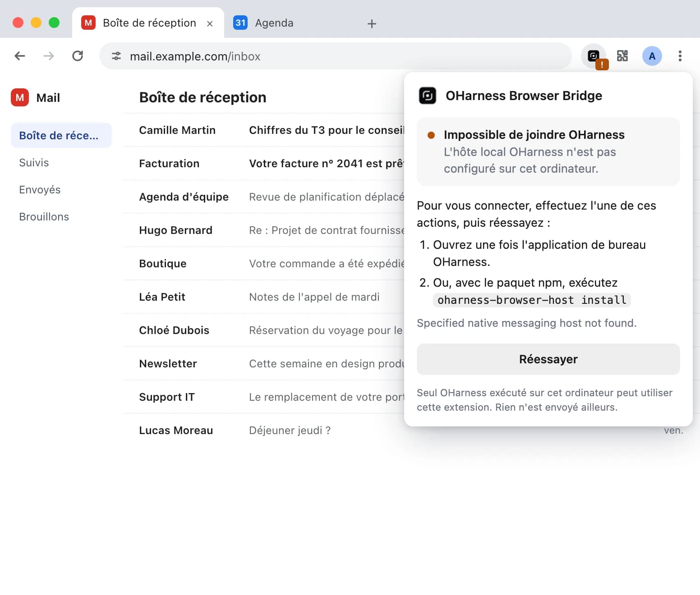Click the macOS yellow minimize window button
The width and height of the screenshot is (700, 595).
36,23
